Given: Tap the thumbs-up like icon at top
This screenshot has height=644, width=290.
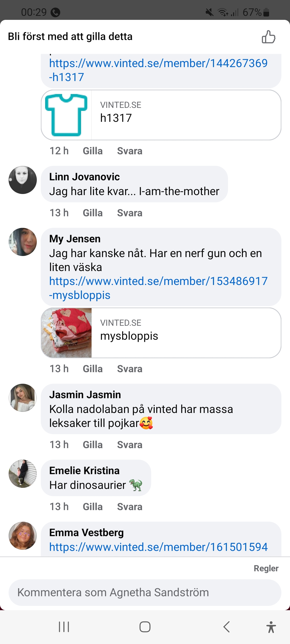Looking at the screenshot, I should (269, 37).
